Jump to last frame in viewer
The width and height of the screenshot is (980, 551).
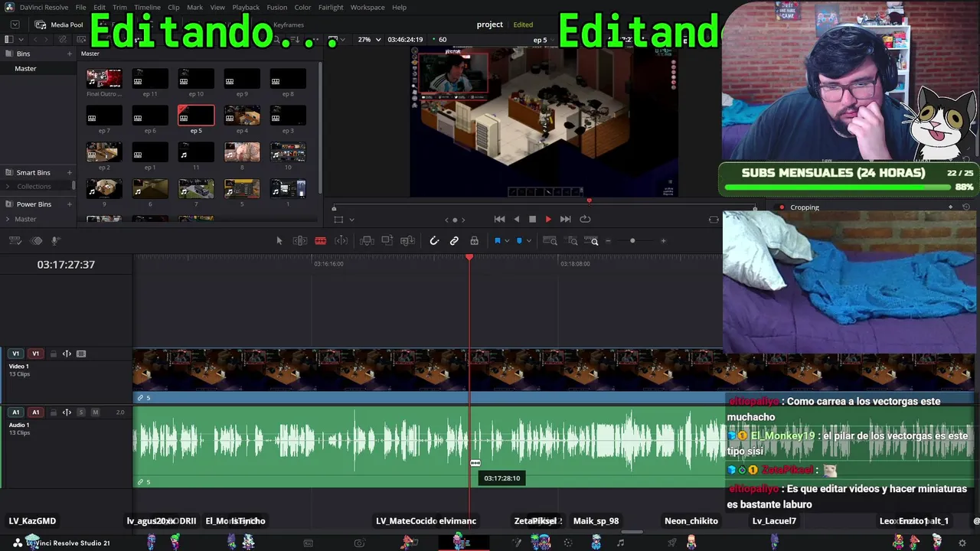565,219
